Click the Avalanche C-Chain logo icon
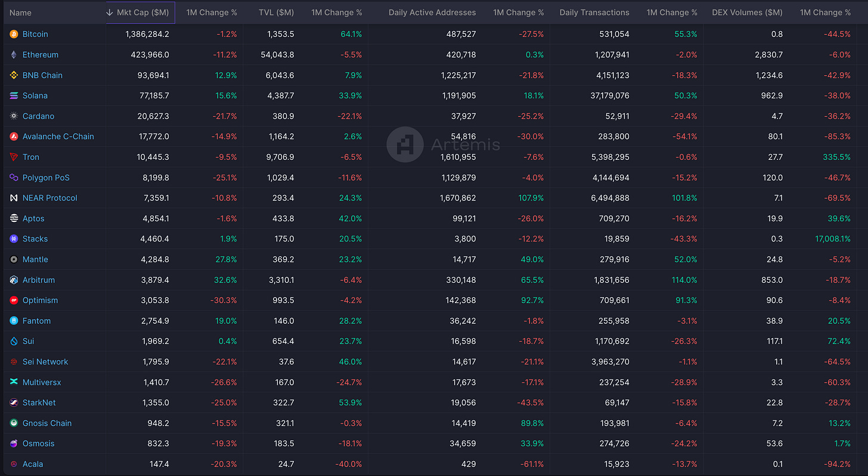 [14, 137]
